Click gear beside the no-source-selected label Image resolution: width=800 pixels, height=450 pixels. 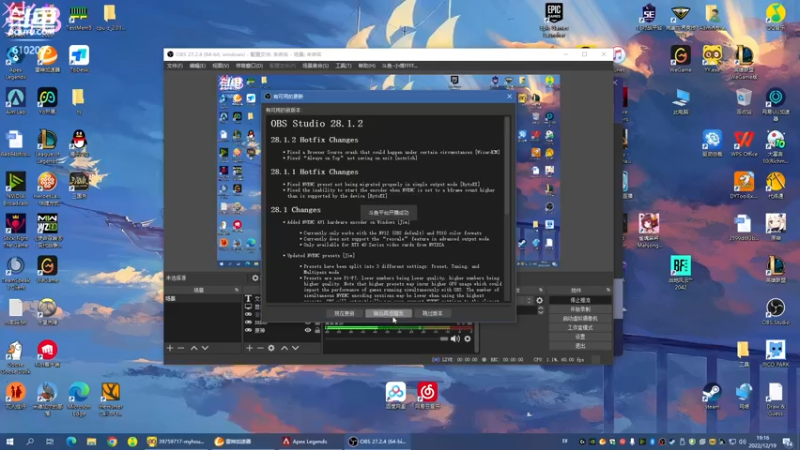[255, 278]
